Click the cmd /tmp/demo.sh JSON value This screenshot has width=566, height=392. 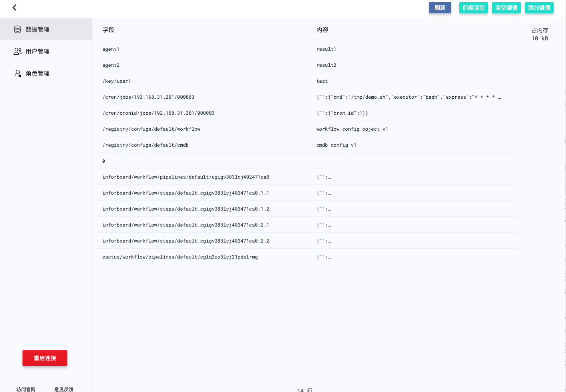(x=409, y=97)
